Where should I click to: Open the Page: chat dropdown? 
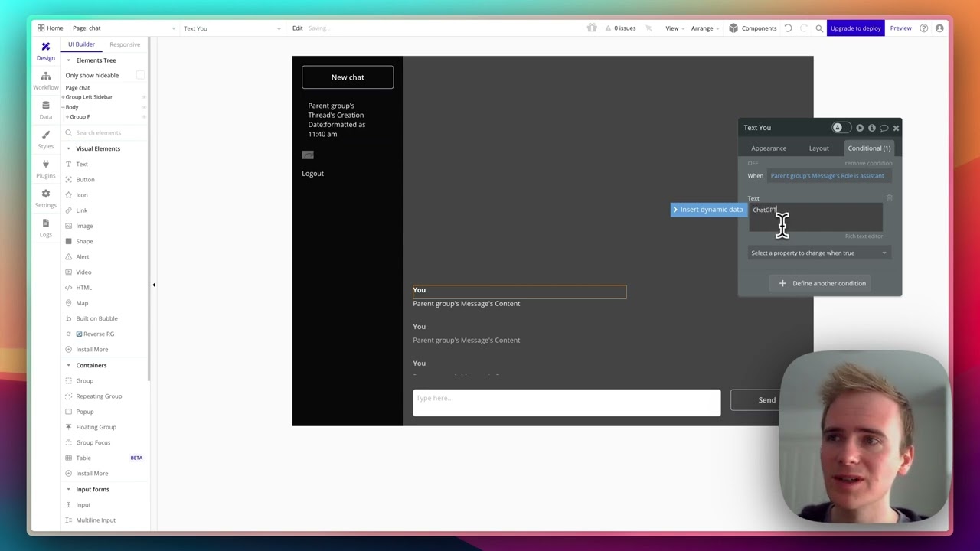(x=124, y=28)
